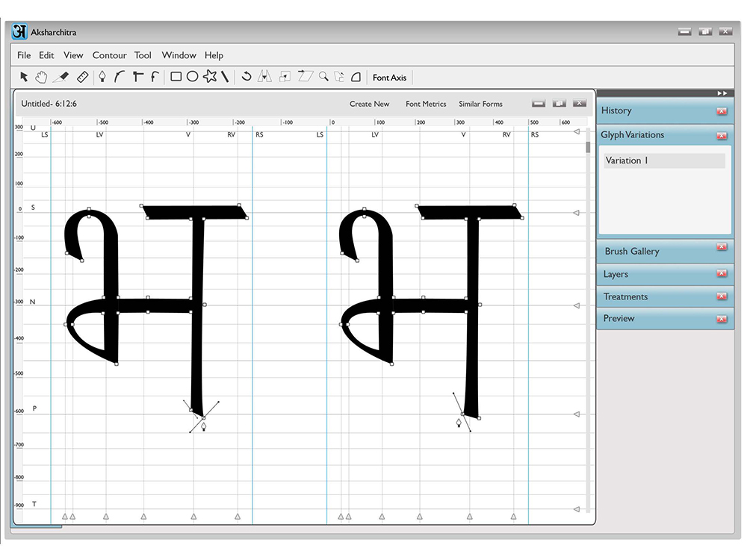Open the Tool menu
747x560 pixels.
point(143,55)
